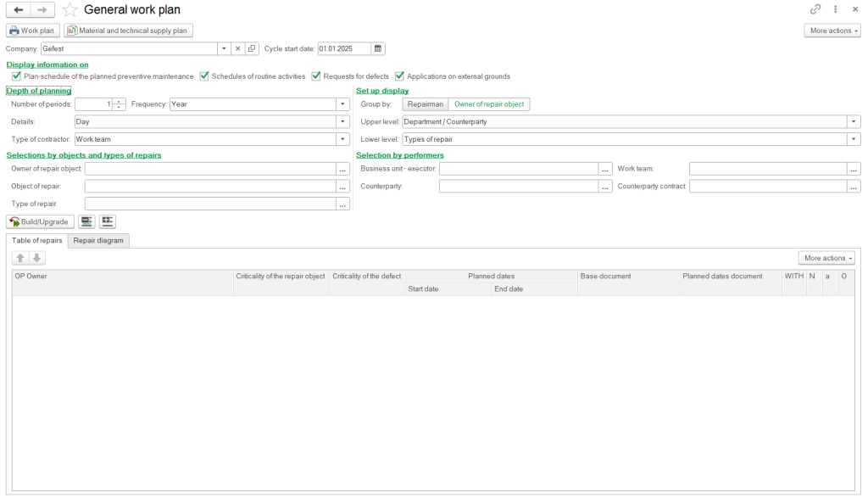Viewport: 868px width, 498px height.
Task: Increase Number of periods with stepper
Action: coord(120,102)
